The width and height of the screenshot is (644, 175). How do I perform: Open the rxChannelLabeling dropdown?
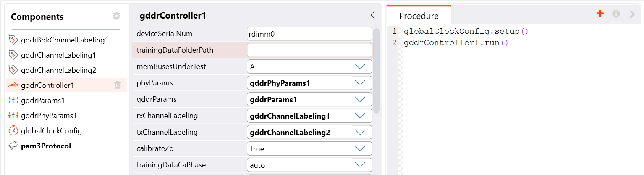309,116
